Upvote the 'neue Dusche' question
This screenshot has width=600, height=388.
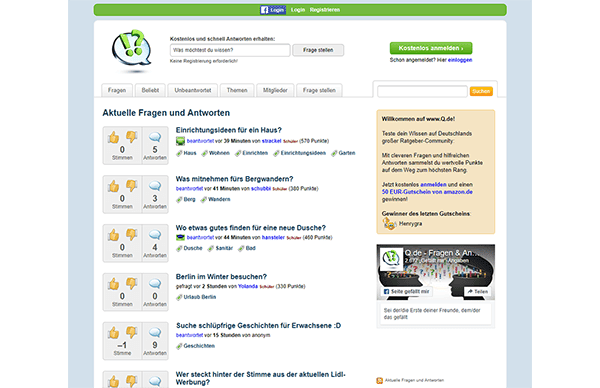point(114,235)
